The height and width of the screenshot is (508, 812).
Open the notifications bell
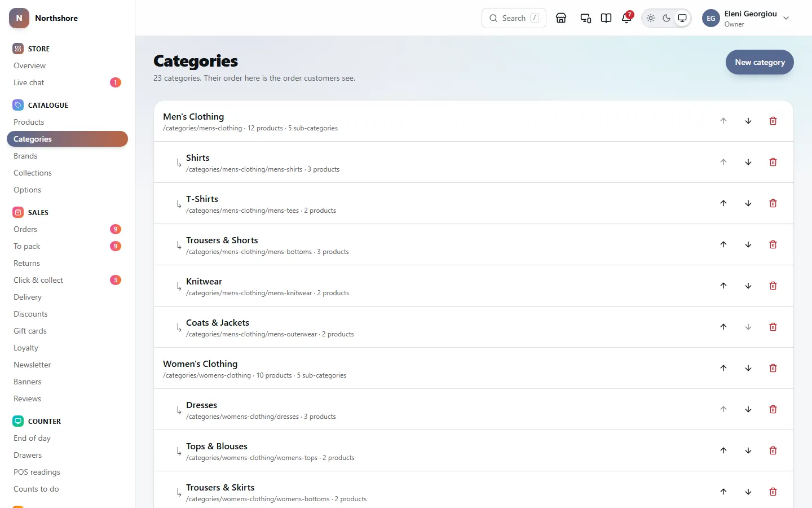[626, 18]
